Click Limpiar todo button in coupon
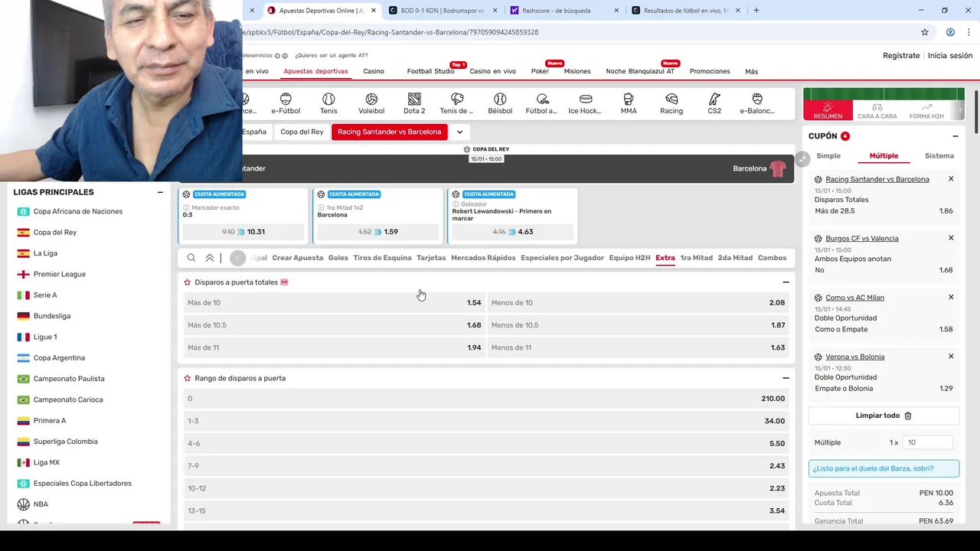Screen dimensions: 980x551 tap(884, 416)
